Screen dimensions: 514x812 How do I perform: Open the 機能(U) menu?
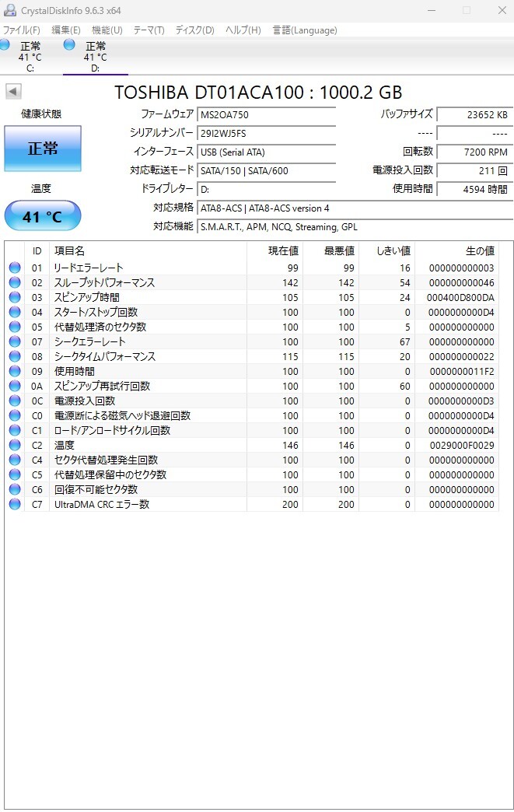pos(107,30)
